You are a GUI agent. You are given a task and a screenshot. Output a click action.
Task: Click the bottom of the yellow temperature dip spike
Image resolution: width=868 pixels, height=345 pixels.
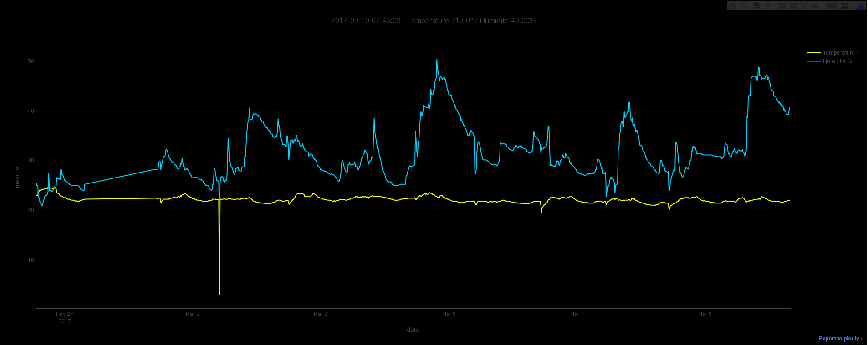[x=220, y=294]
